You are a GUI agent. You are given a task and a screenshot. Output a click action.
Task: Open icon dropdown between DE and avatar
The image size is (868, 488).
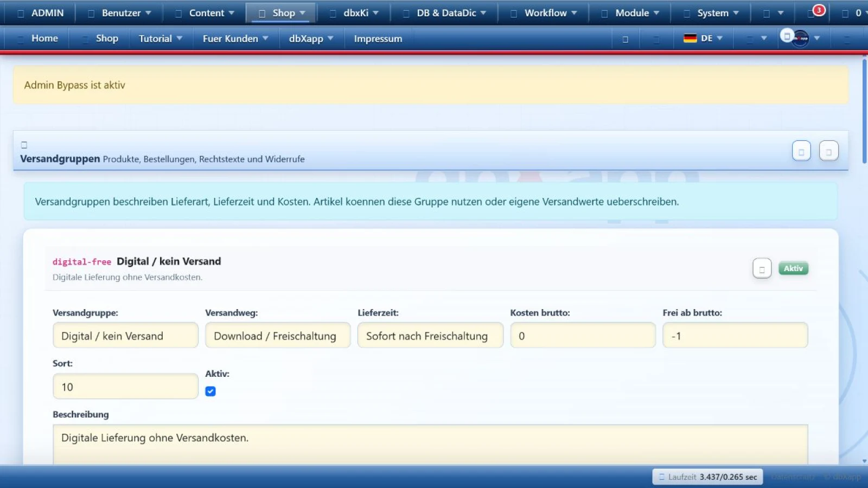click(757, 38)
